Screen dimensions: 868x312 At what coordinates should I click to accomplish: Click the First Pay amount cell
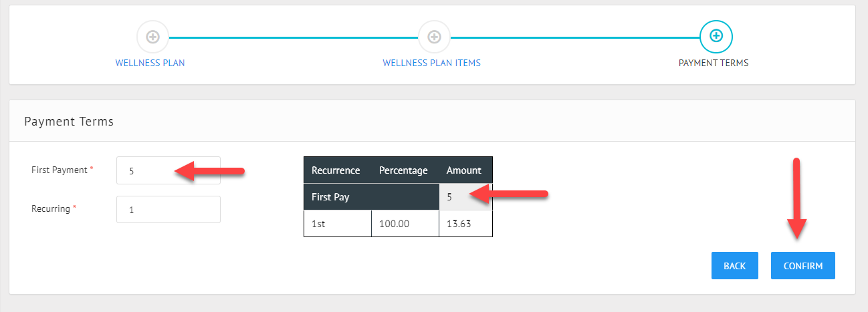click(465, 197)
